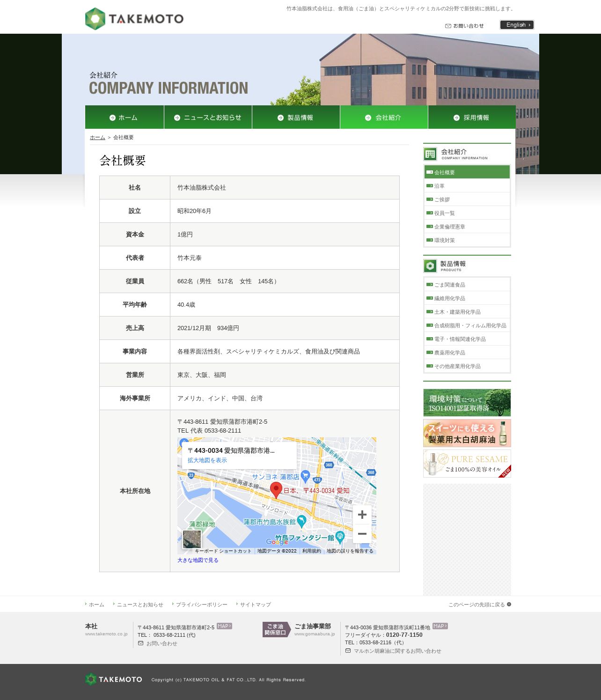Open 合成樹脂用・フィルム用化学品 product category

(x=467, y=325)
